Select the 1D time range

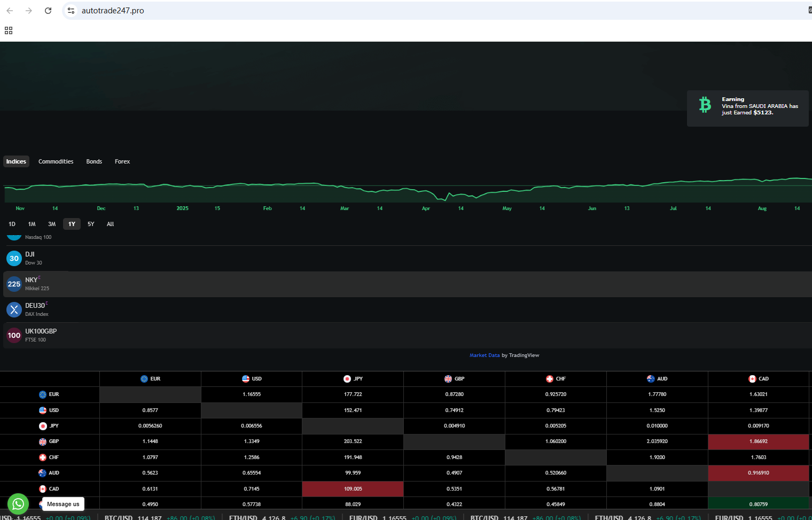[x=12, y=224]
